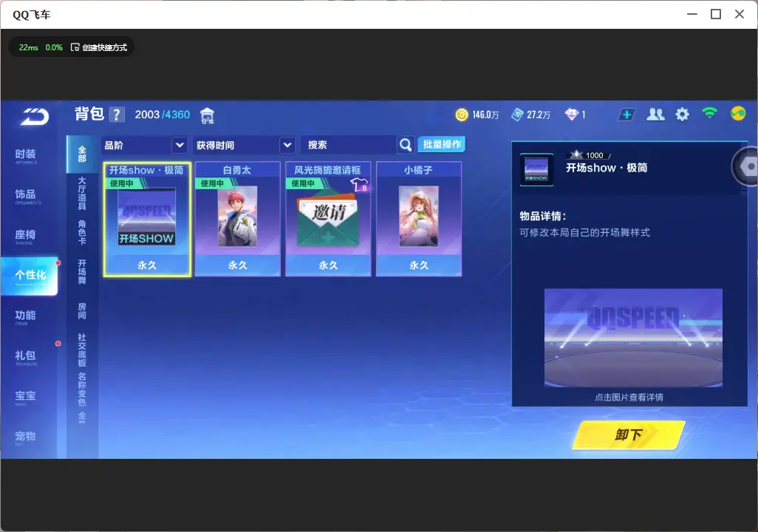Click the green Wi-Fi signal icon

709,113
